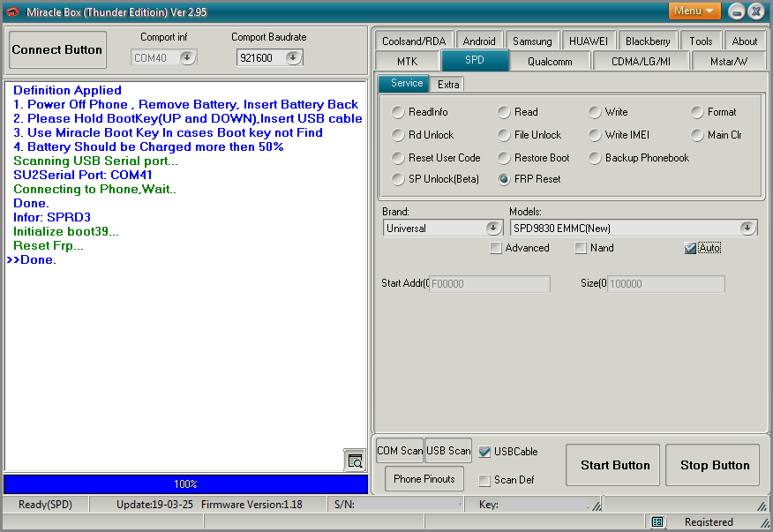773x532 pixels.
Task: Select the Service sub-tab
Action: click(x=406, y=83)
